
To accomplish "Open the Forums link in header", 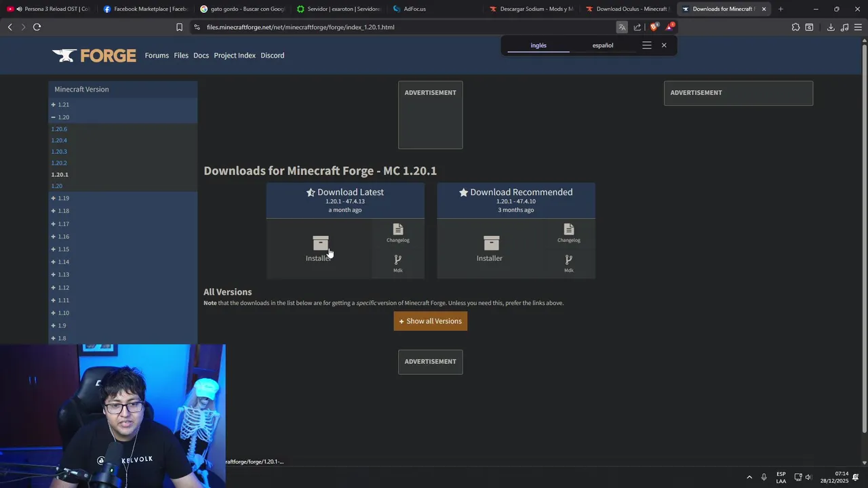I will [x=157, y=56].
